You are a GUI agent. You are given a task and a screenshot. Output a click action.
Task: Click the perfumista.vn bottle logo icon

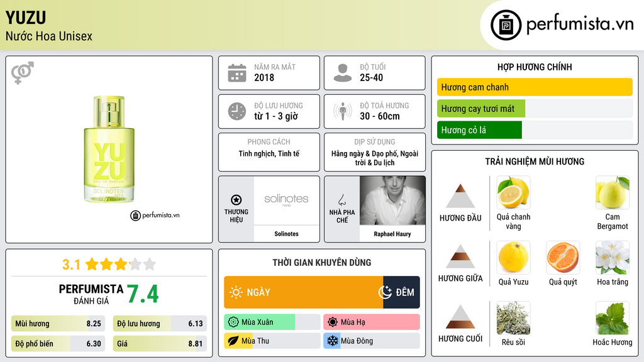pyautogui.click(x=506, y=25)
